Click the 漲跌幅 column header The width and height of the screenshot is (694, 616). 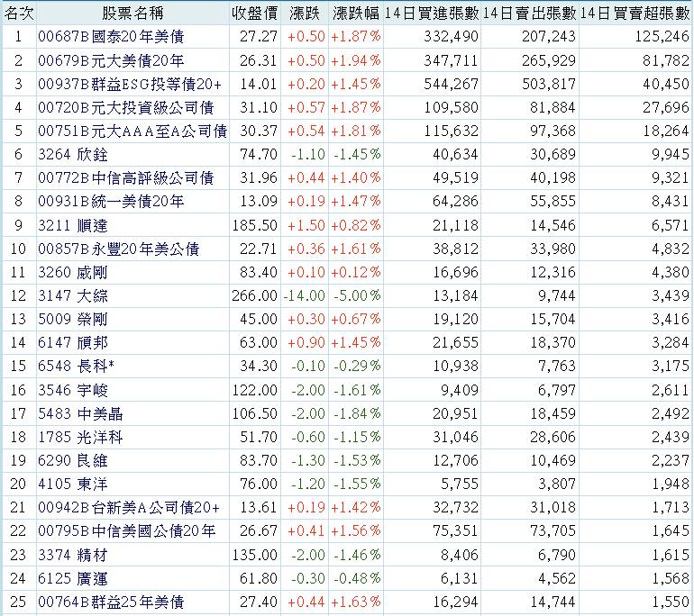tap(356, 14)
